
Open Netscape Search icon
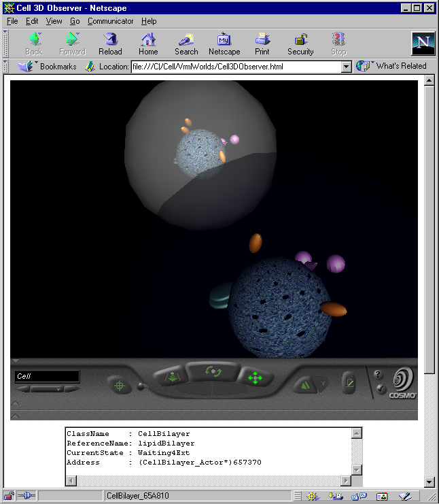click(x=186, y=44)
